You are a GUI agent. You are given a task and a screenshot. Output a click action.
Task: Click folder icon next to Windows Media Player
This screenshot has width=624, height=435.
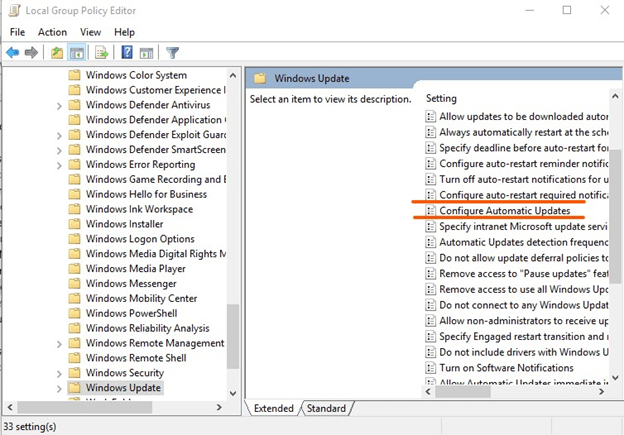pos(74,269)
